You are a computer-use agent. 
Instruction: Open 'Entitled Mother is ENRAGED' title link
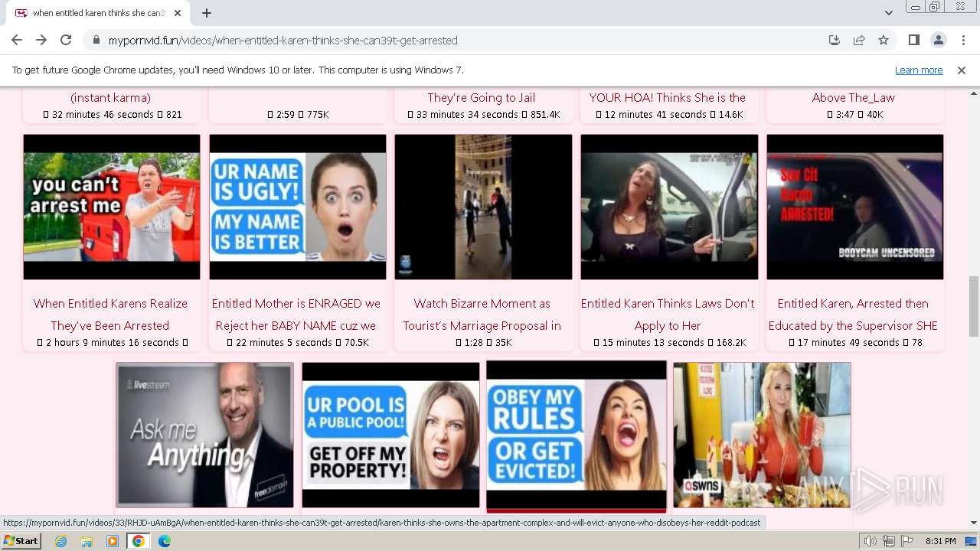[296, 315]
